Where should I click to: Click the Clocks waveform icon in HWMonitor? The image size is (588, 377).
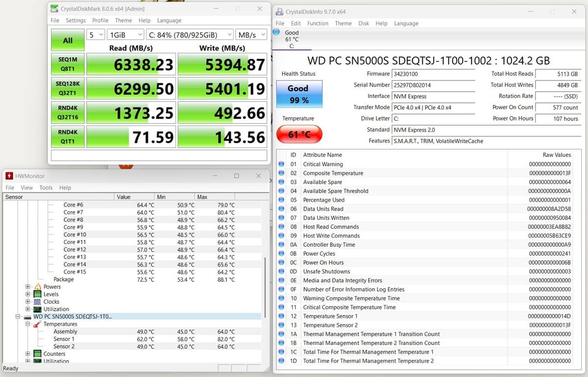pyautogui.click(x=38, y=302)
